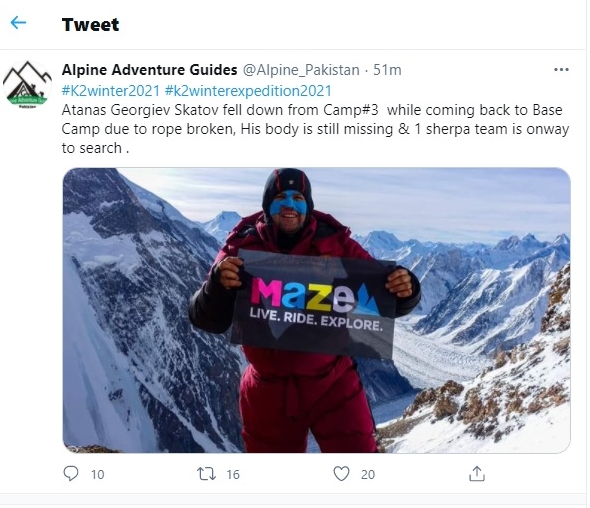This screenshot has height=508, width=590.
Task: View the climber photo in full size
Action: click(x=316, y=310)
